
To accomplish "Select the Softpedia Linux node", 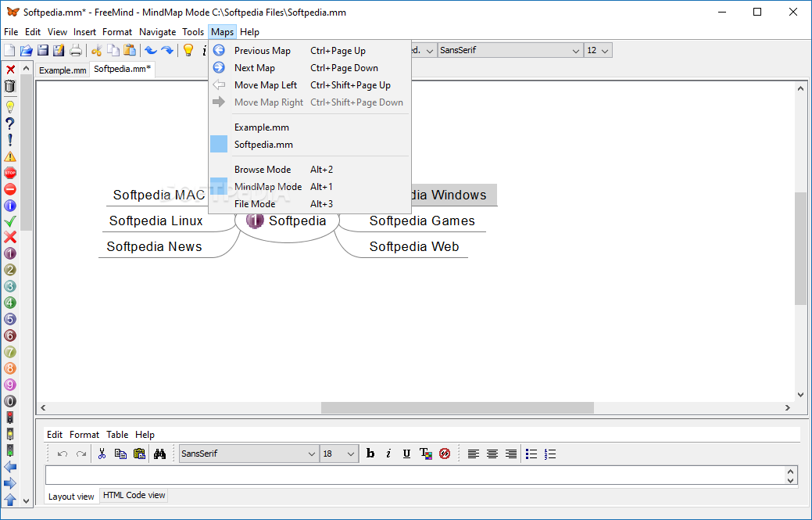I will tap(156, 221).
